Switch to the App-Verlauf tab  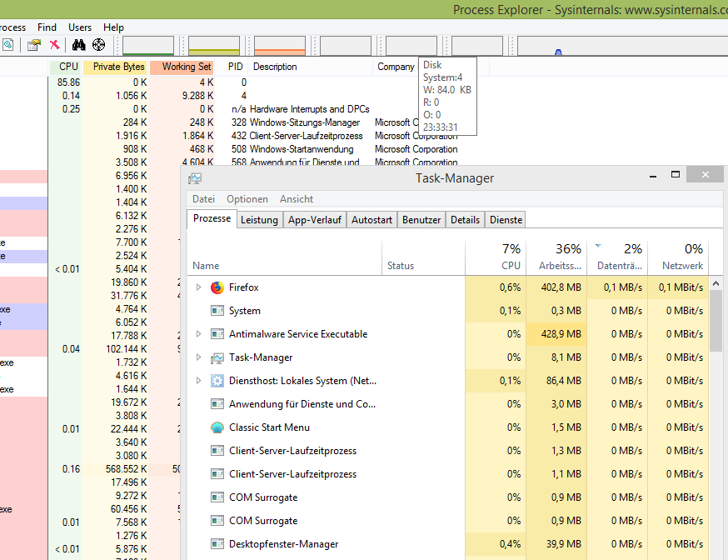pyautogui.click(x=314, y=220)
